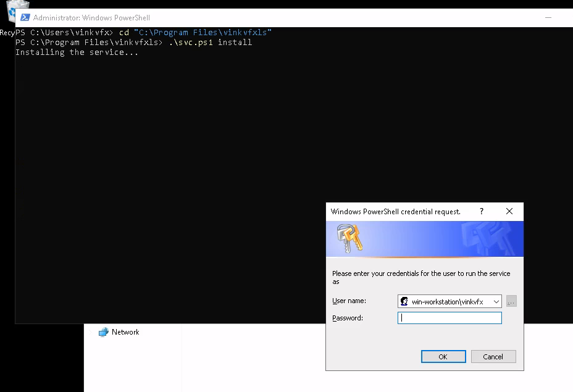This screenshot has height=392, width=573.
Task: Cancel the PowerShell credential request
Action: click(x=493, y=356)
